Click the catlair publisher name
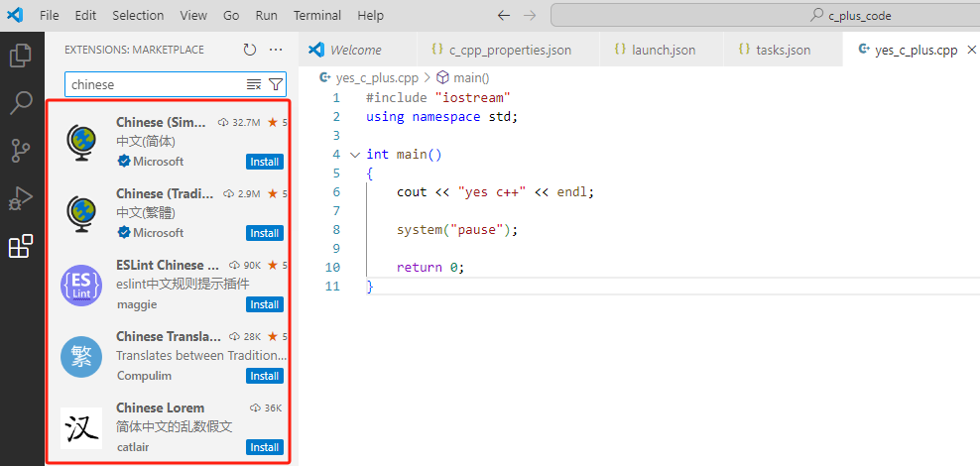The width and height of the screenshot is (980, 466). (133, 447)
